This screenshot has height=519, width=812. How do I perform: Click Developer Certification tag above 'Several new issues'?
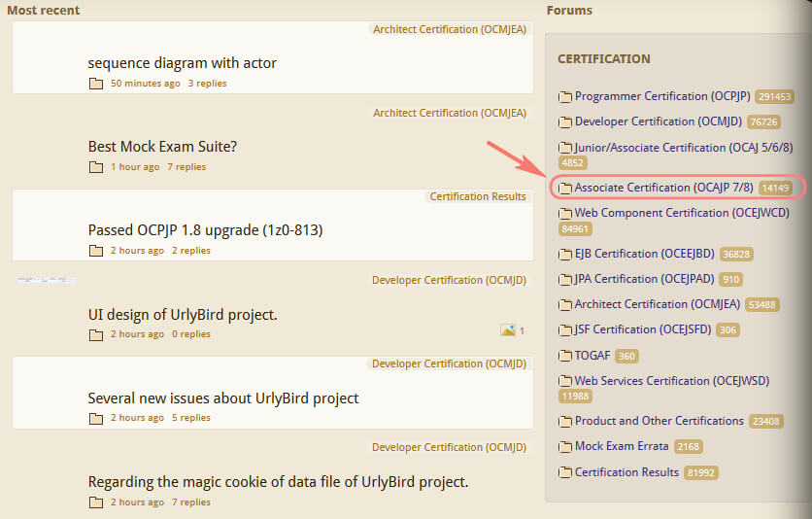click(449, 364)
